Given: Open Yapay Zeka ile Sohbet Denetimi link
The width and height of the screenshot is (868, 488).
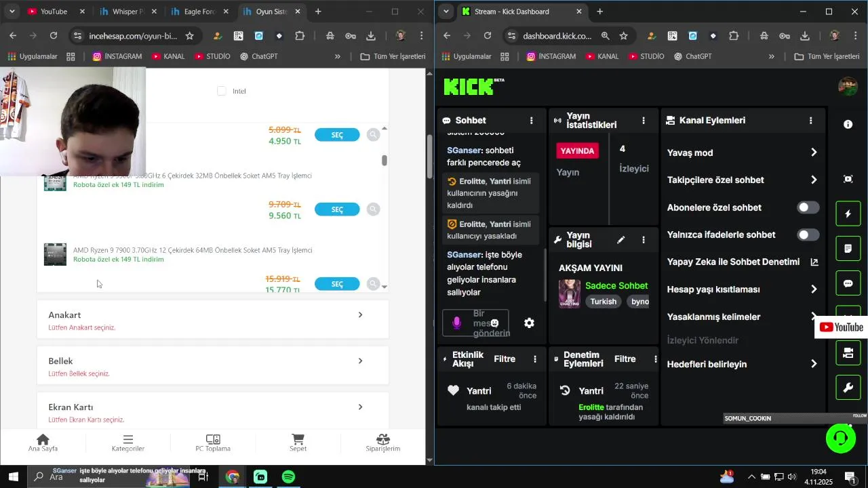Looking at the screenshot, I should tap(743, 262).
